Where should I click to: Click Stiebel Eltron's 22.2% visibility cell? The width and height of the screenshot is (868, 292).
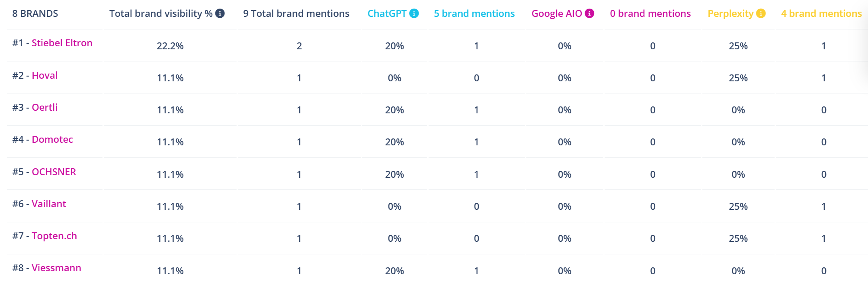click(170, 46)
